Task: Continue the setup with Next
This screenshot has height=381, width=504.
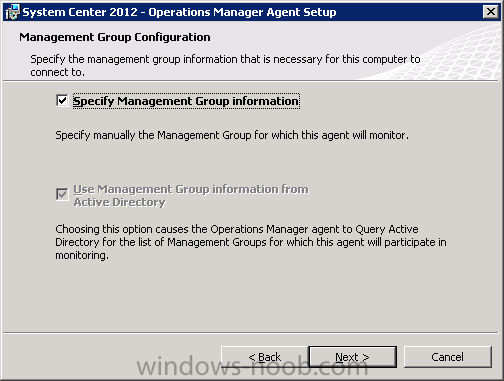Action: 353,357
